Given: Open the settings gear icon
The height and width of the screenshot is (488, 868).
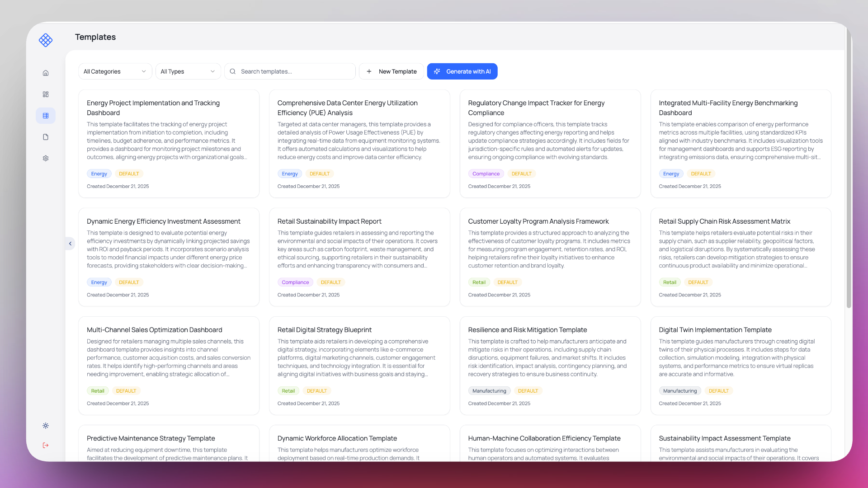Looking at the screenshot, I should tap(45, 158).
